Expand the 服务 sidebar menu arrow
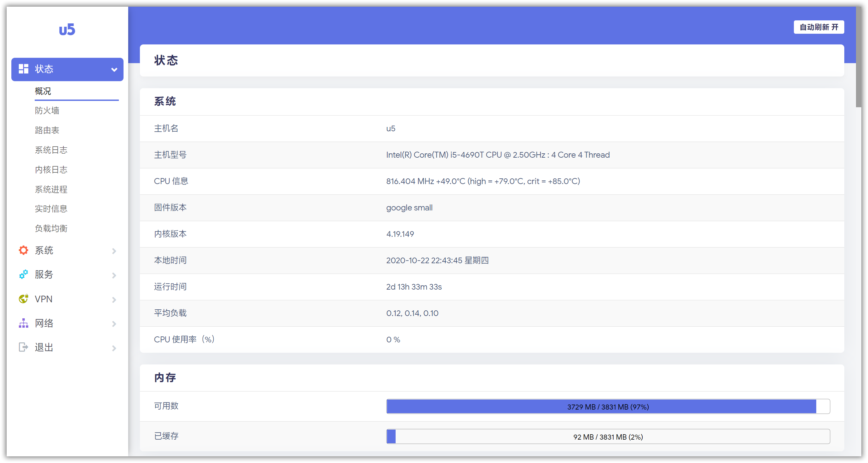Screen dimensions: 868x463 [x=114, y=275]
